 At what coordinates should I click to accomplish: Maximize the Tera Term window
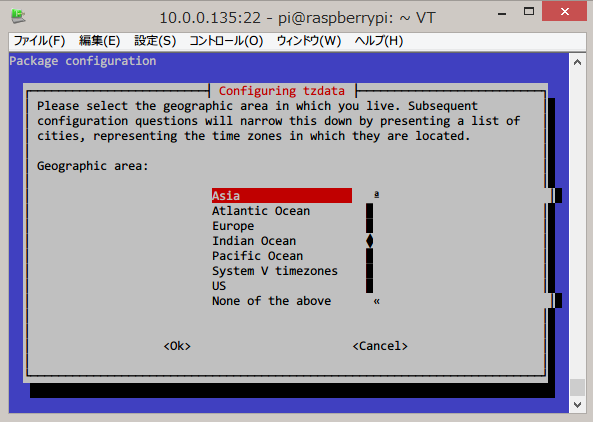529,12
